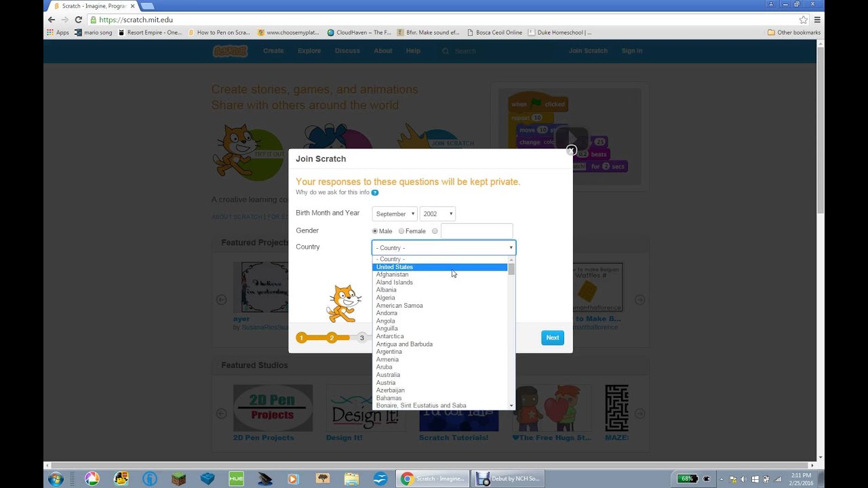Click the Next button
Viewport: 868px width, 488px height.
tap(553, 338)
